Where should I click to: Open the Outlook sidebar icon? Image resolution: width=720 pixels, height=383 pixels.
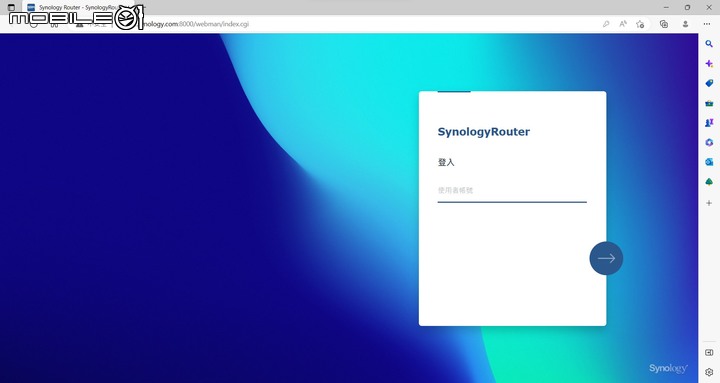[709, 162]
